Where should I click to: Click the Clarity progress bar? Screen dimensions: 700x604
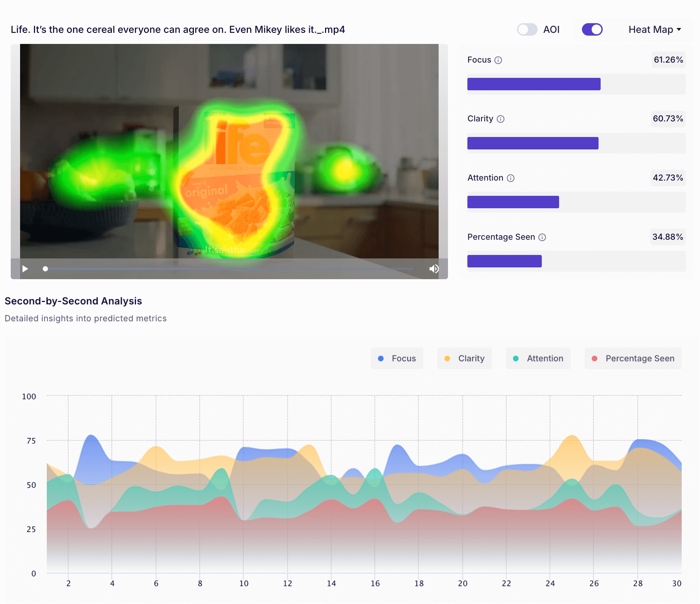click(x=576, y=143)
